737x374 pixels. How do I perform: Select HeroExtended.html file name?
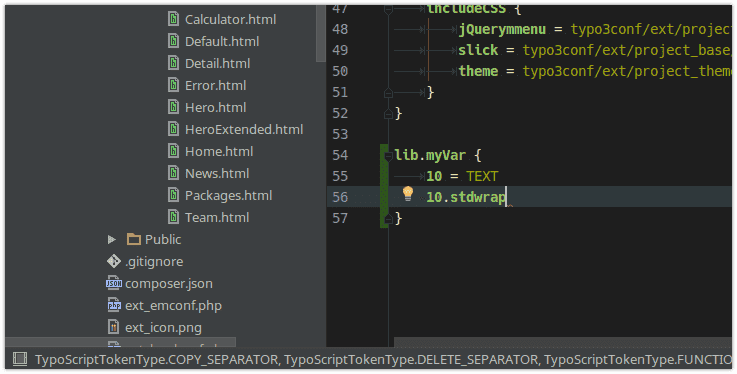(x=244, y=129)
